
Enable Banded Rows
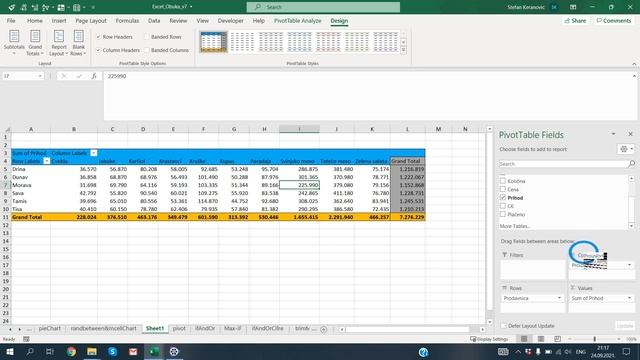click(x=147, y=37)
